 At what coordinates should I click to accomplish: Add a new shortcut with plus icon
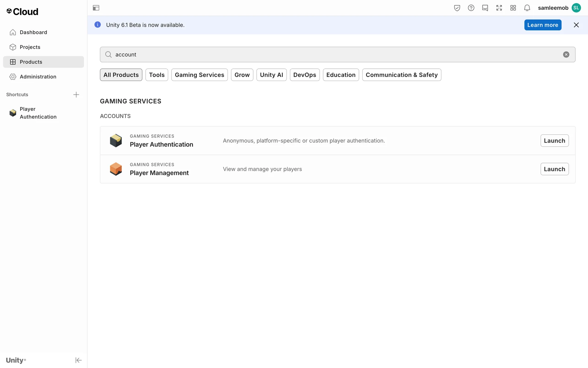point(76,95)
